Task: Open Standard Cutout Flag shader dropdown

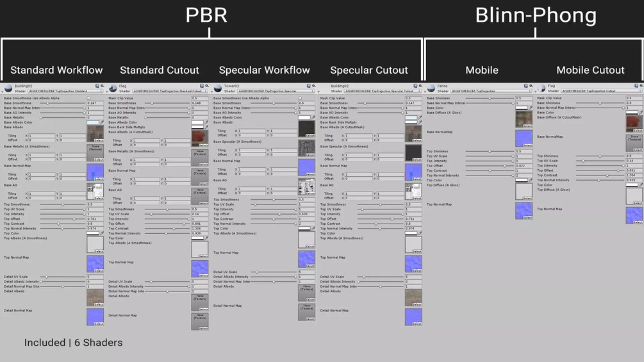Action: pos(170,91)
